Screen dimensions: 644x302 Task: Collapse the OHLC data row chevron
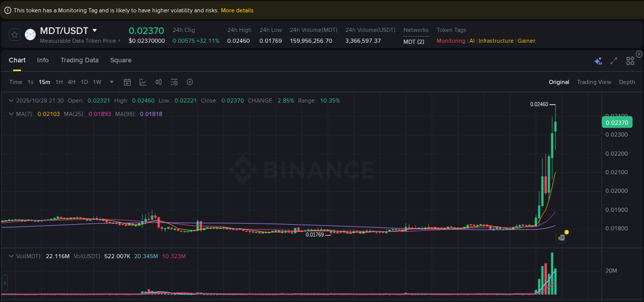(x=11, y=100)
